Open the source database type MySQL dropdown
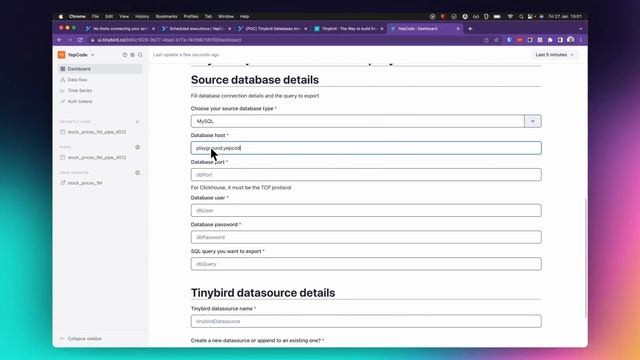 [x=366, y=121]
